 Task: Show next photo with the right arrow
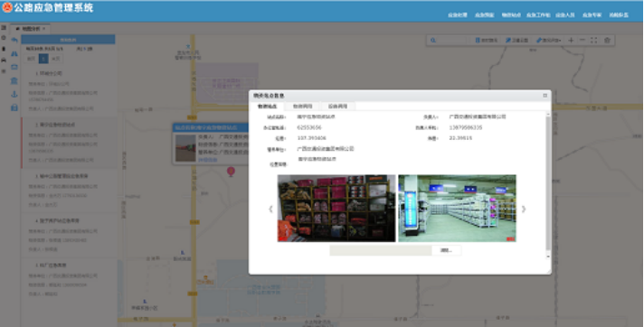(524, 209)
